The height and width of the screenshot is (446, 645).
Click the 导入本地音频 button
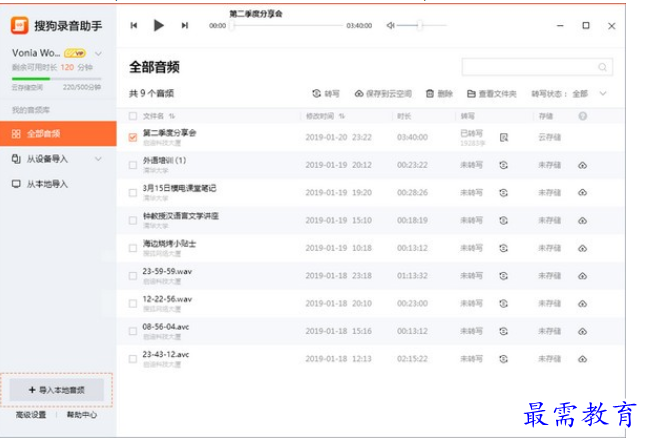pos(57,390)
